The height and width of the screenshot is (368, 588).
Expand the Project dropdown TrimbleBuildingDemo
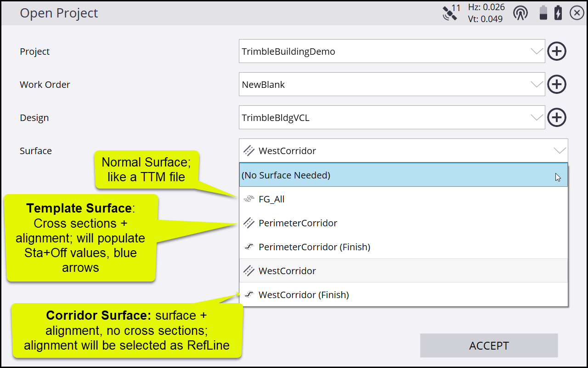[537, 52]
